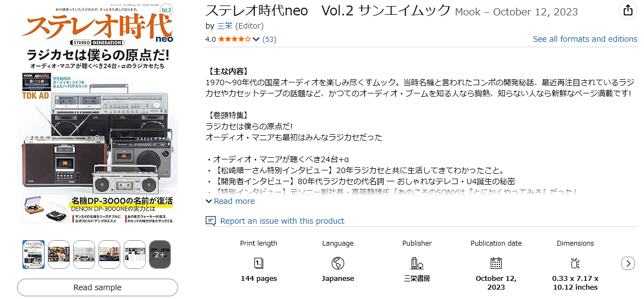644x299 pixels.
Task: Select the first cover thumbnail
Action: coord(34,254)
